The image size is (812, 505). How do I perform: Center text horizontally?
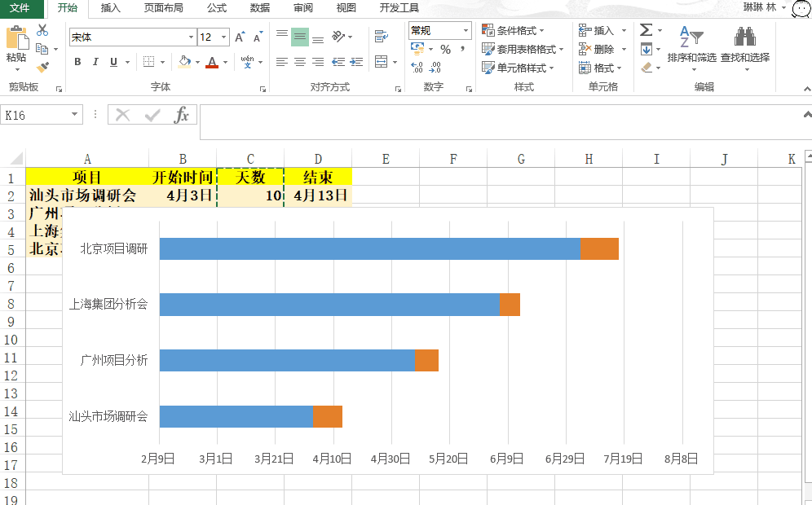coord(300,62)
